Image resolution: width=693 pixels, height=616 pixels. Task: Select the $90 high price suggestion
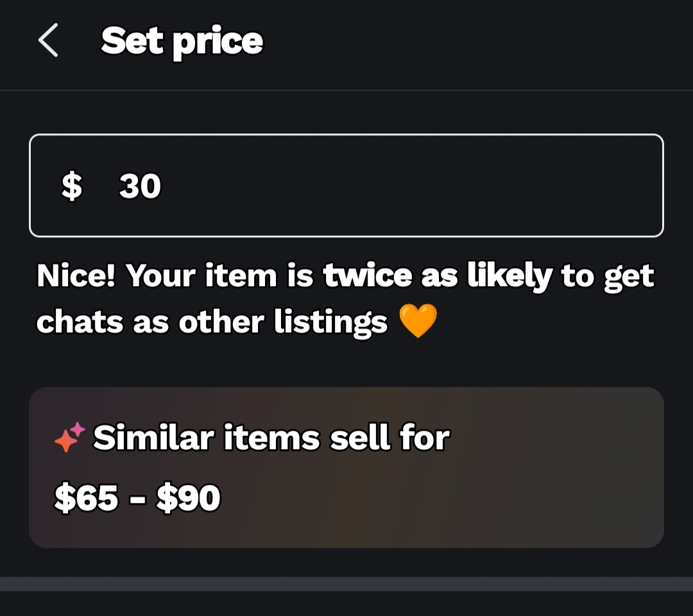(189, 499)
